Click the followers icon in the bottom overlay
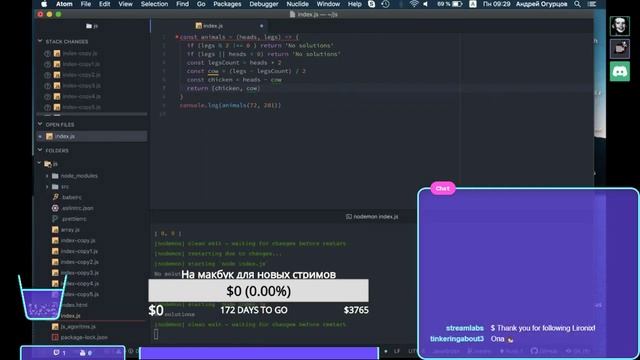This screenshot has height=360, width=640. tap(83, 353)
